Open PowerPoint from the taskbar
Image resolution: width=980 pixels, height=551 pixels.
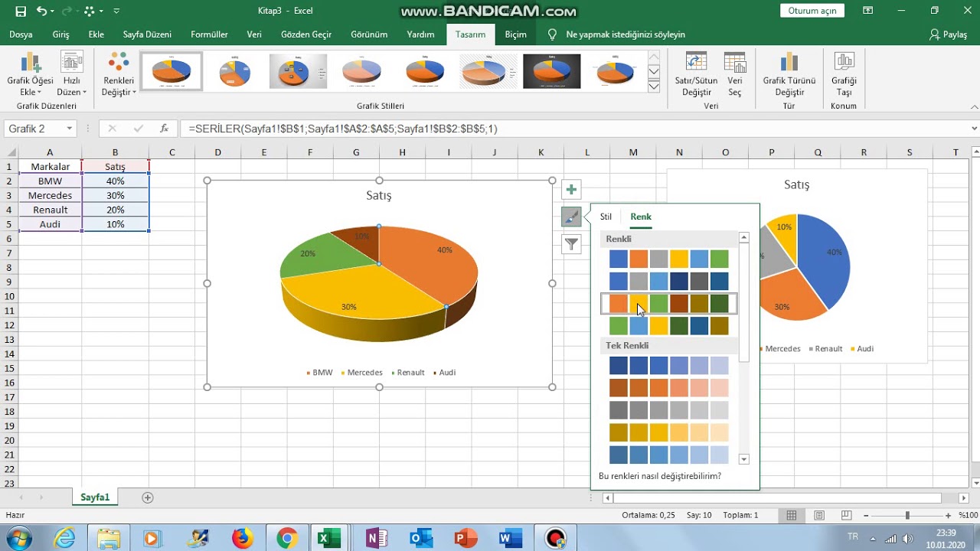coord(465,539)
